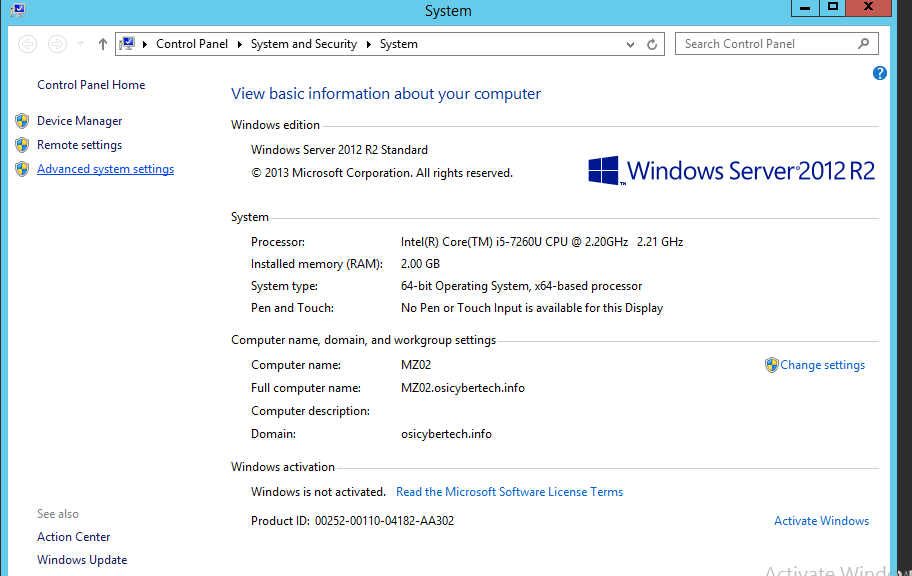Screen dimensions: 912x576
Task: Click the System window title bar icon
Action: (18, 9)
